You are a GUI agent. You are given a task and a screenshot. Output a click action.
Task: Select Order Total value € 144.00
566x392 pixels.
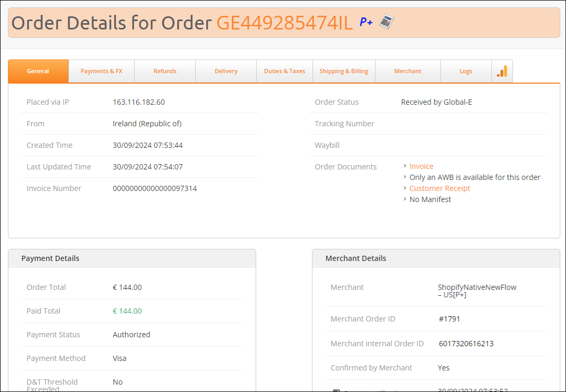[127, 288]
